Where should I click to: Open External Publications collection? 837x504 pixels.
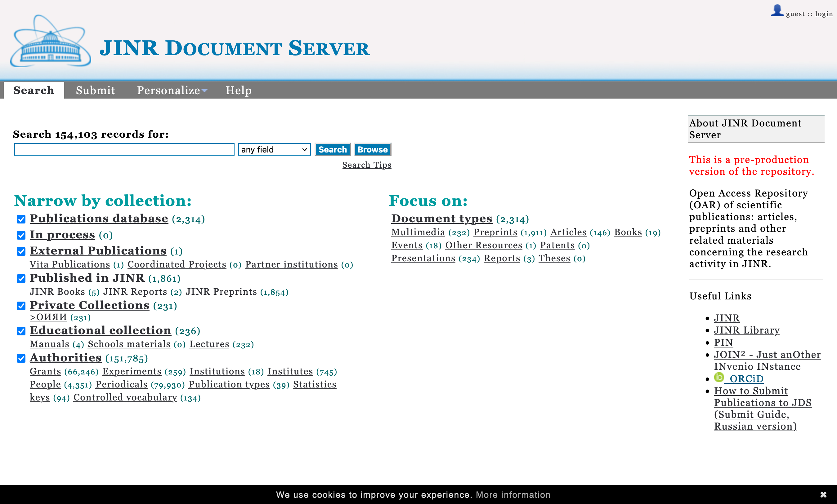tap(98, 250)
